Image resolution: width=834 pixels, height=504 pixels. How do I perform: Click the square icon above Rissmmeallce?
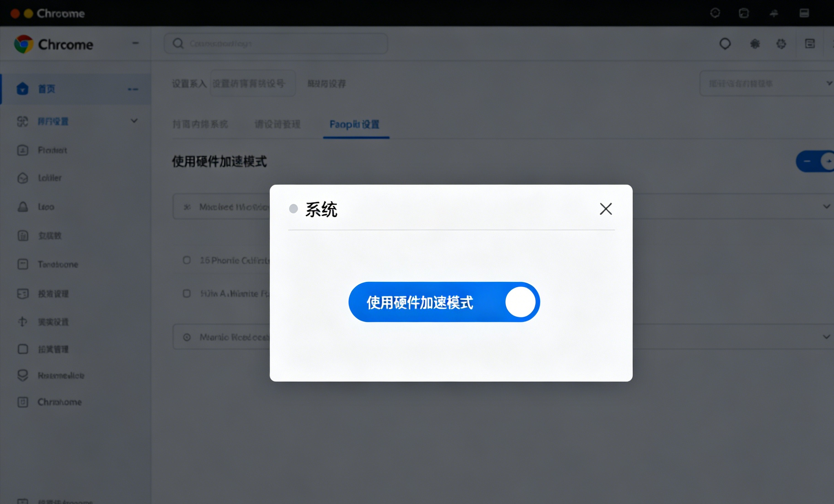pos(23,349)
